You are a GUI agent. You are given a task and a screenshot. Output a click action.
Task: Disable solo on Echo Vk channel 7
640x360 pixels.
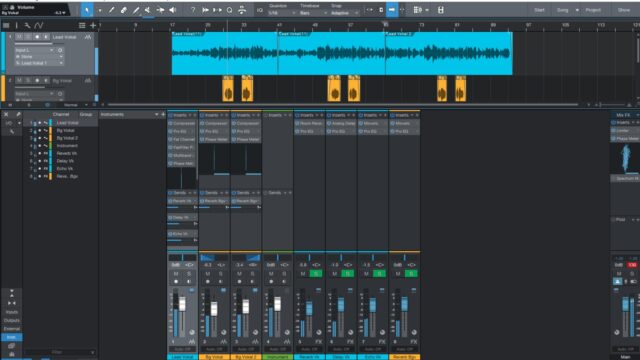(x=379, y=273)
